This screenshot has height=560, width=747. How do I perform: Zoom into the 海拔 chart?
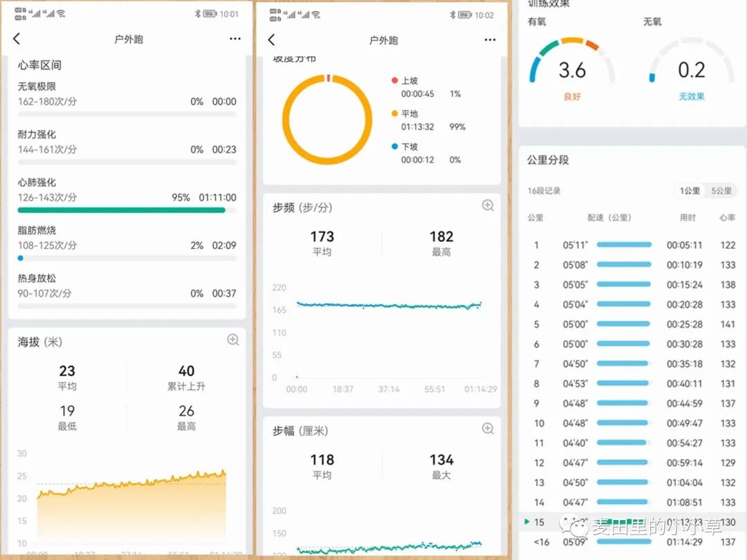tap(233, 339)
